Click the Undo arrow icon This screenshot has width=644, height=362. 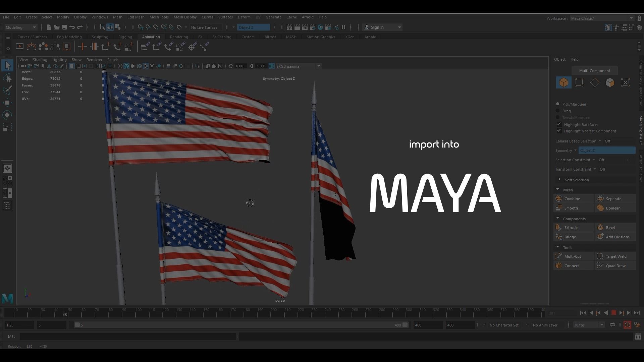pyautogui.click(x=72, y=27)
